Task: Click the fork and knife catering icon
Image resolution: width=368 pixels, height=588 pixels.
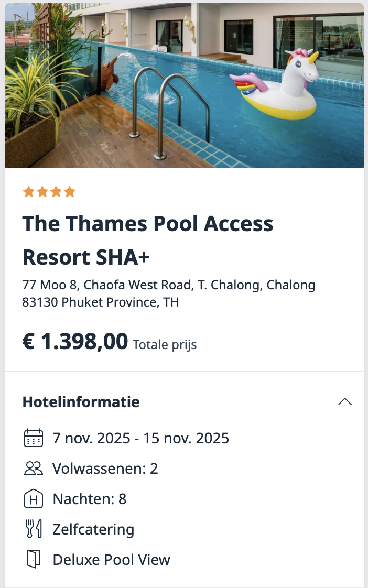Action: coord(34,529)
